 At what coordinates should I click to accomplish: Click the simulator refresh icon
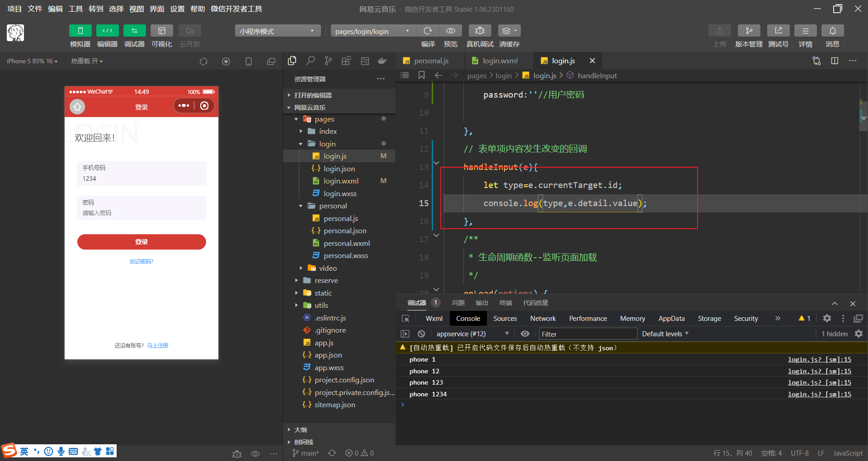(x=203, y=61)
